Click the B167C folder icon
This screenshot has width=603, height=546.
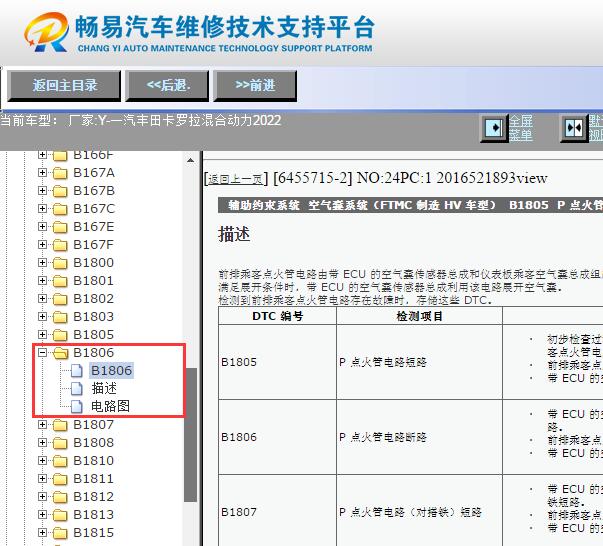click(x=60, y=210)
